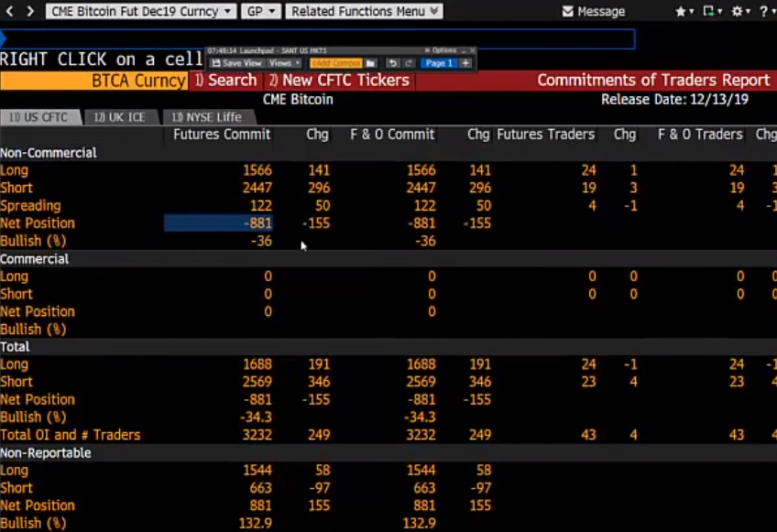Open the favorites star icon
Image resolution: width=777 pixels, height=532 pixels.
point(680,11)
